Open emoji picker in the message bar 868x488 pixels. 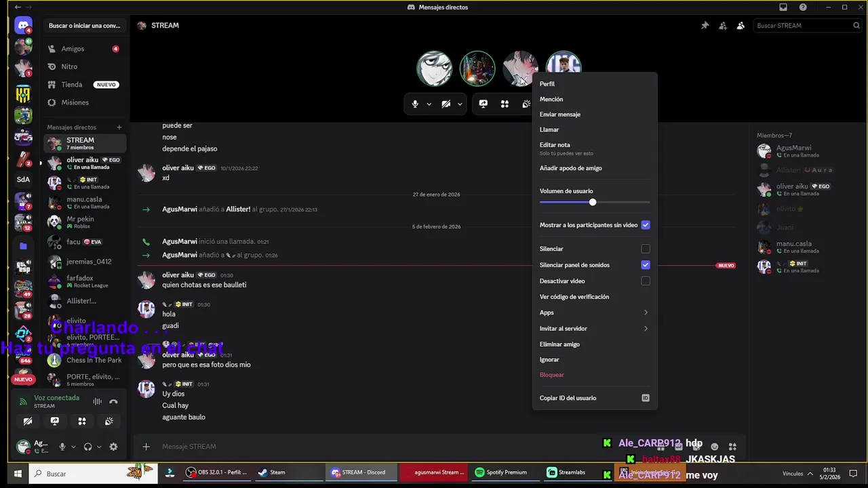(714, 447)
